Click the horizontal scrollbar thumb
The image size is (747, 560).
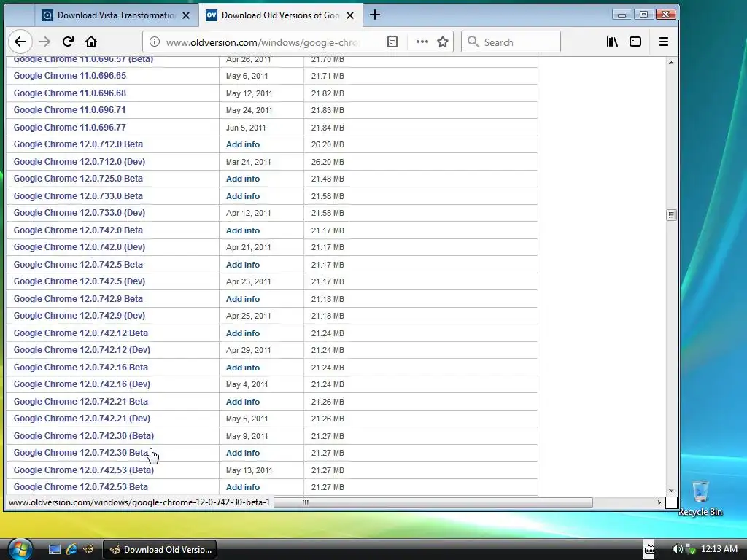coord(433,502)
